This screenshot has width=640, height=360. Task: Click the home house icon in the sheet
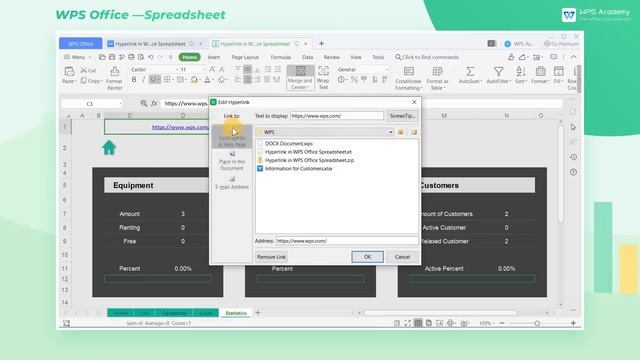click(109, 147)
